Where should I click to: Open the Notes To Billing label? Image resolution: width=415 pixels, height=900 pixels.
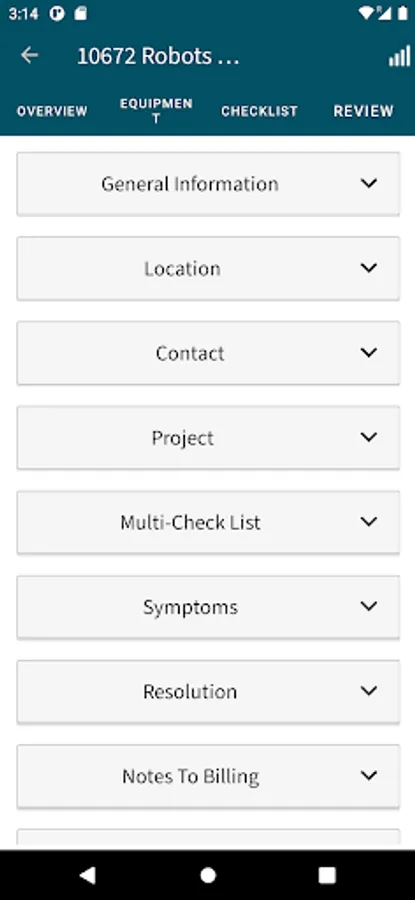click(x=191, y=776)
